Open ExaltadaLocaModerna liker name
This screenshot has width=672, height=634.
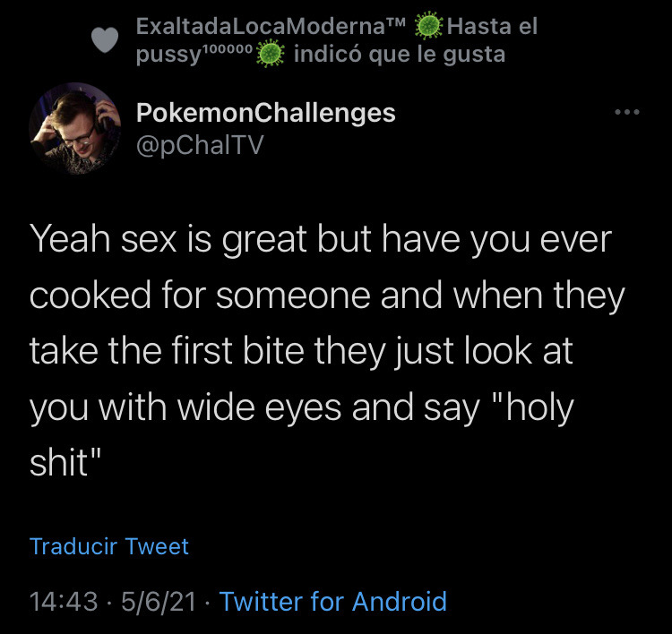271,26
